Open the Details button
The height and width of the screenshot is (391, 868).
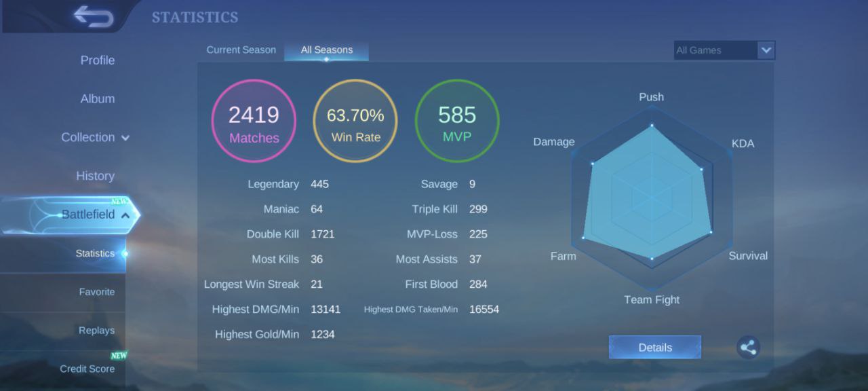point(655,347)
